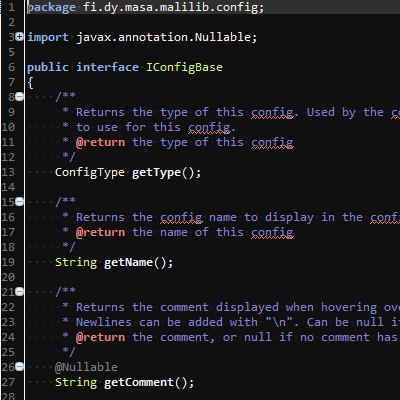Collapse the getType Javadoc comment
The width and height of the screenshot is (400, 400).
pyautogui.click(x=20, y=97)
